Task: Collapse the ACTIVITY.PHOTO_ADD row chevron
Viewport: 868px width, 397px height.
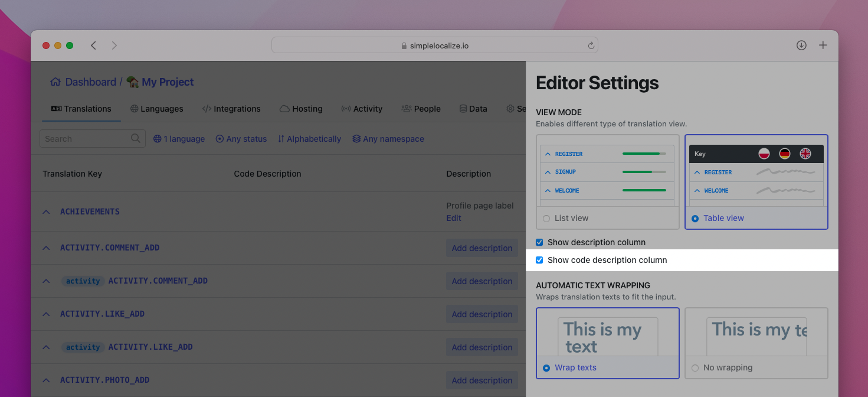Action: 47,380
